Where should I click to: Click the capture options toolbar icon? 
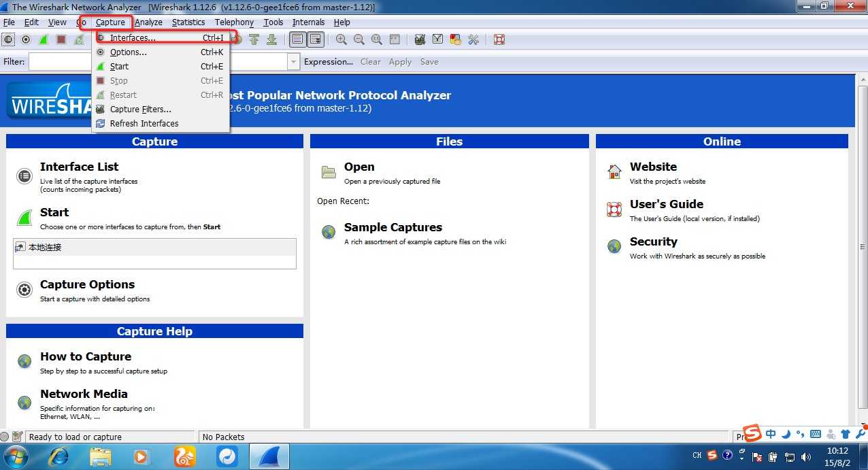(x=26, y=39)
